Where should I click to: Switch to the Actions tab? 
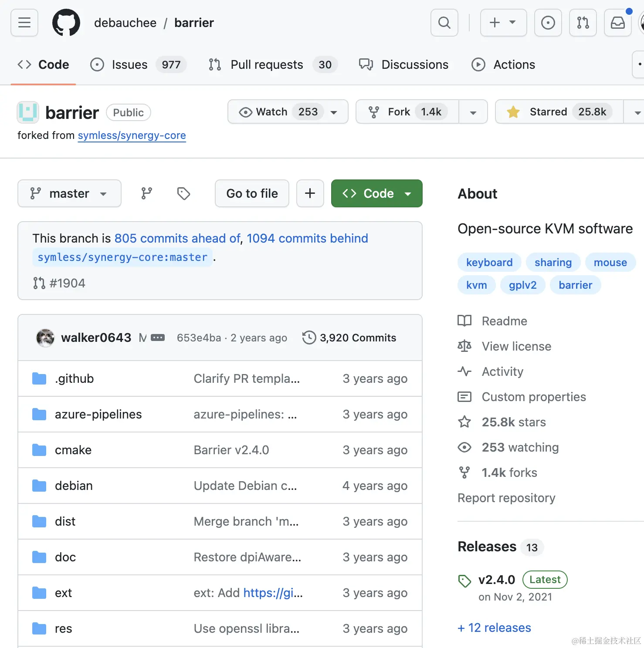[503, 64]
